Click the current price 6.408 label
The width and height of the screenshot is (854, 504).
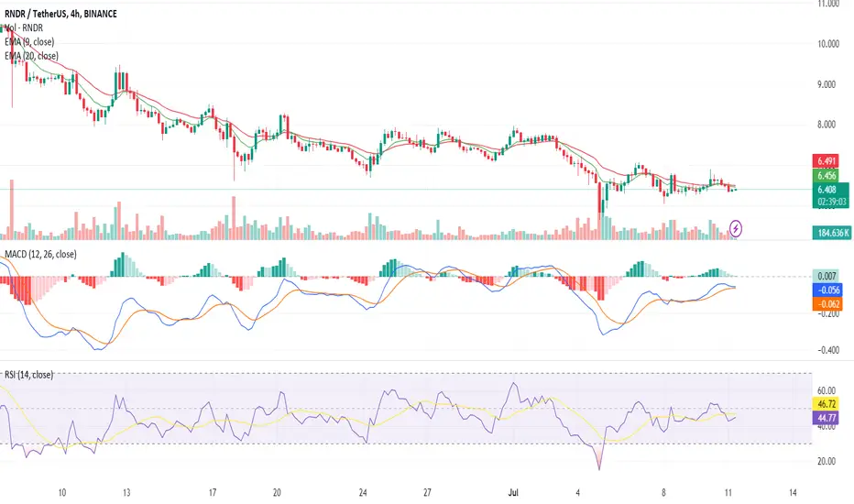[x=827, y=190]
